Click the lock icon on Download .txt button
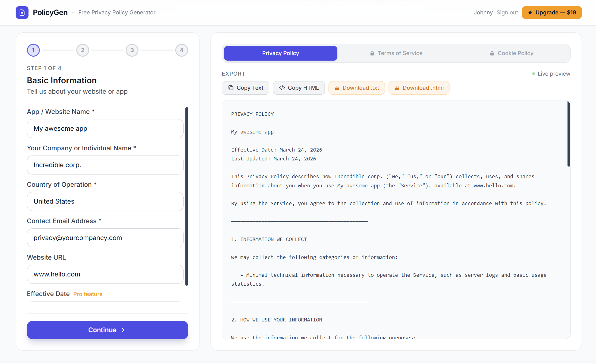Screen dimensions: 596x364 point(337,88)
